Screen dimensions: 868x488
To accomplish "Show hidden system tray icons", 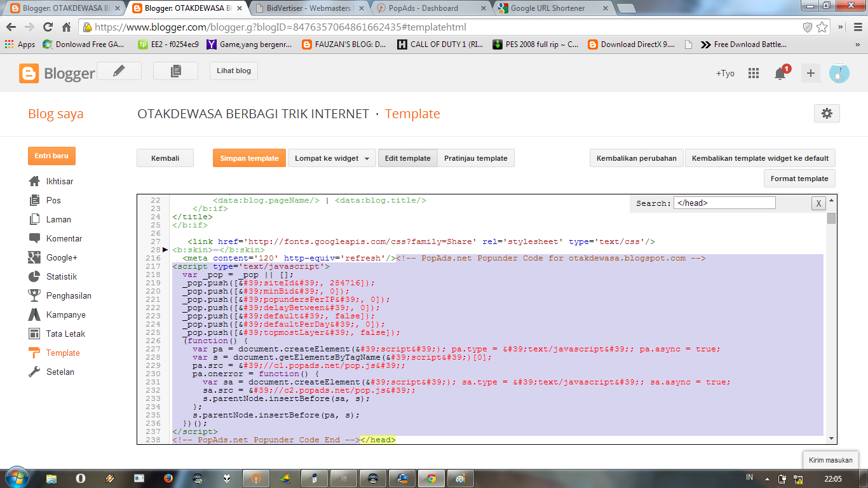I will coord(768,478).
